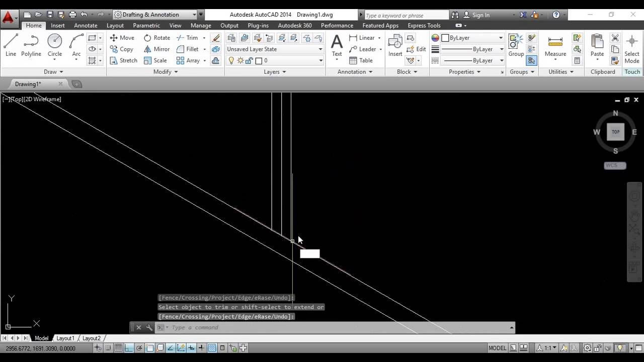Toggle Show Lineweight in status bar

202,348
